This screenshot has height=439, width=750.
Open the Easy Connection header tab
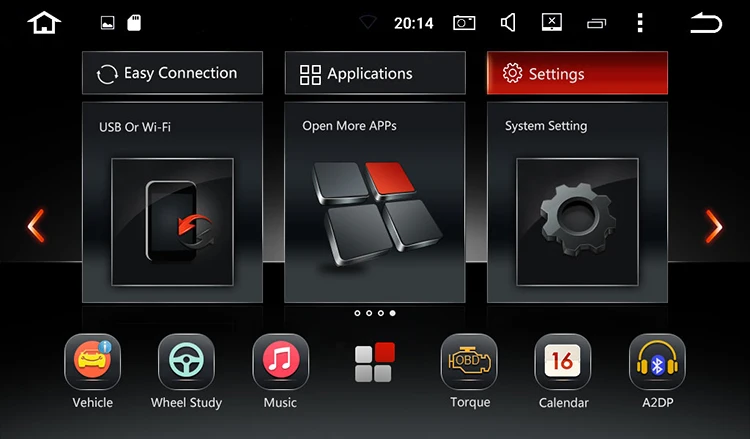[172, 73]
